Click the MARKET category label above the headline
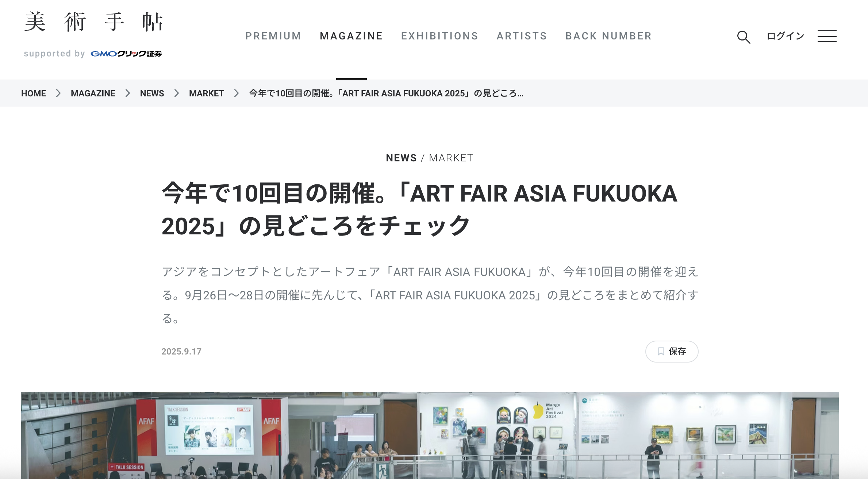 (x=451, y=158)
